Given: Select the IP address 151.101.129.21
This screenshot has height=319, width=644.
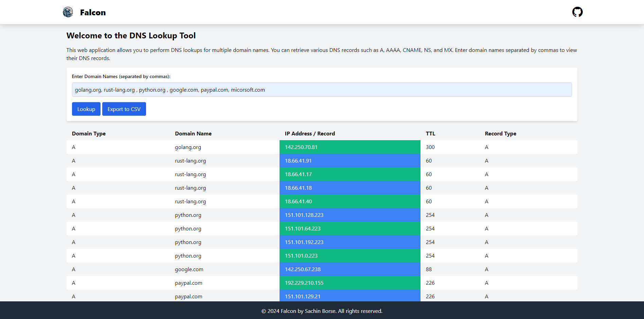Looking at the screenshot, I should tap(303, 296).
